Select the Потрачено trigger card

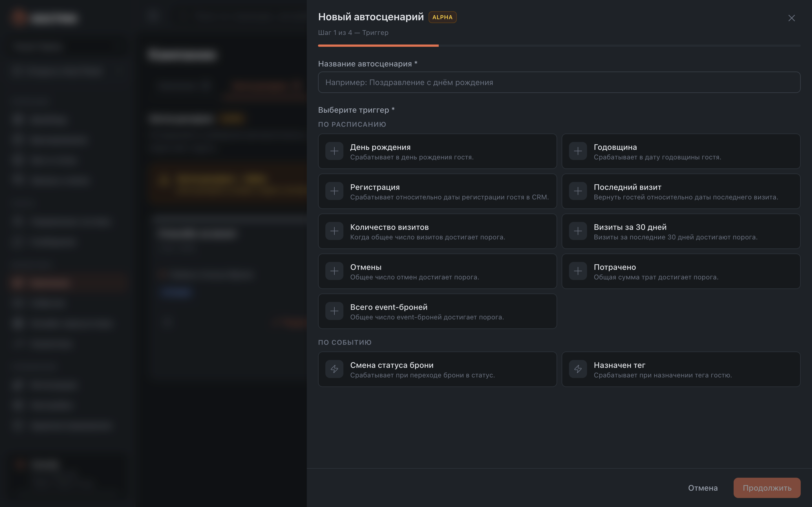[x=681, y=271]
